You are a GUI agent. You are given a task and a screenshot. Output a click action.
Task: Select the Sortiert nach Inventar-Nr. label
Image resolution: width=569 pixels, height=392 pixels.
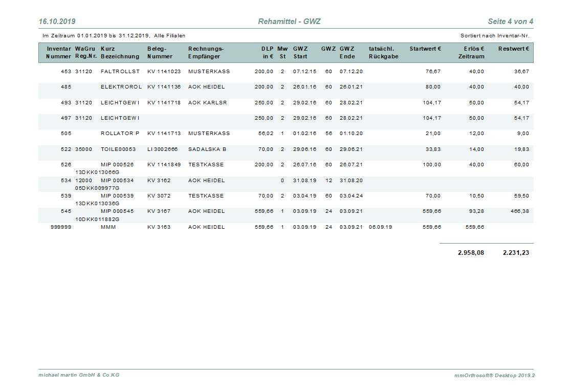494,36
